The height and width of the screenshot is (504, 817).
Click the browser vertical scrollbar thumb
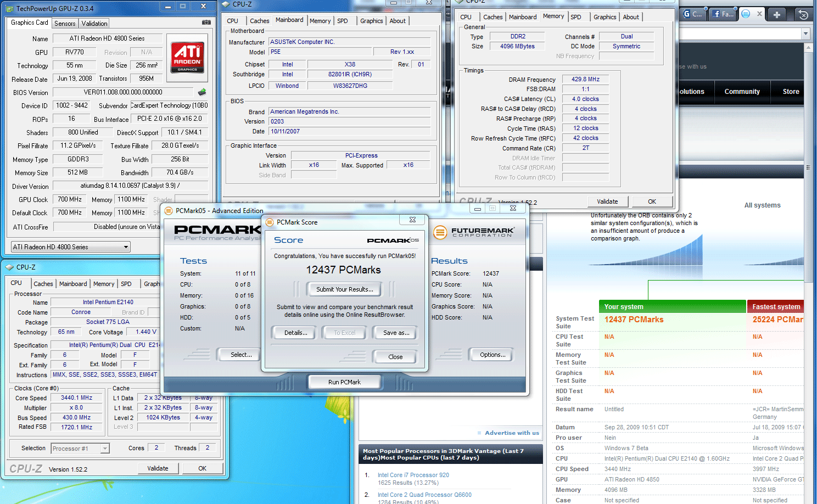(808, 167)
